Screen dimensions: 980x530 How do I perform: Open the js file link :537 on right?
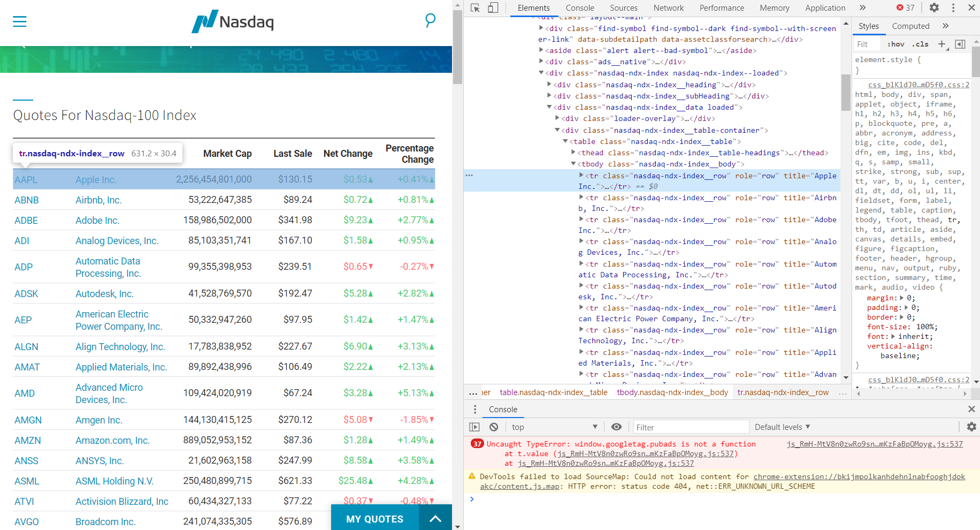point(875,444)
